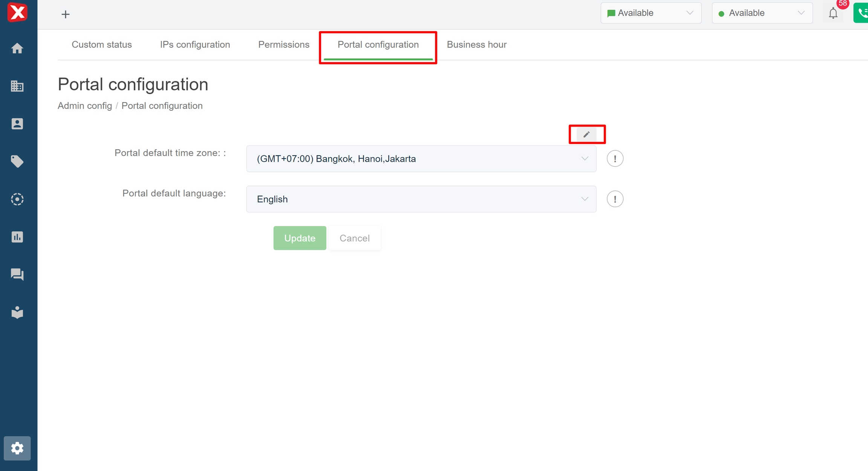Click the pencil edit icon
This screenshot has width=868, height=471.
tap(586, 135)
